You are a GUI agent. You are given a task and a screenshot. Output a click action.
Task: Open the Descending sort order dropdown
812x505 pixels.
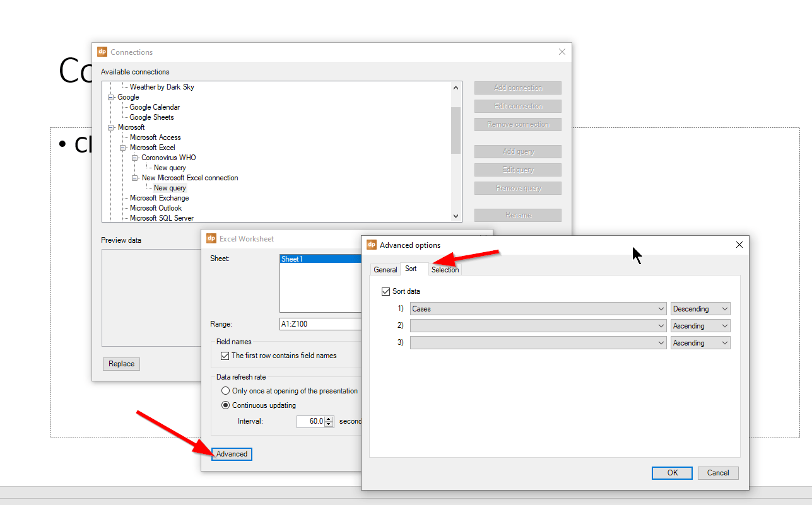click(700, 309)
